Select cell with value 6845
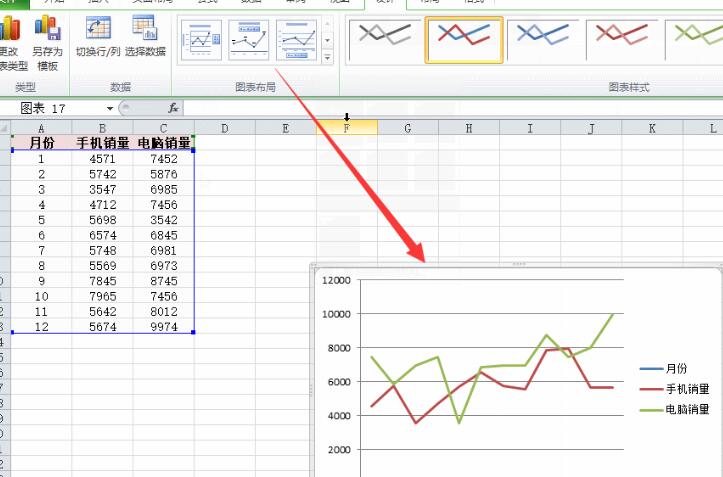The width and height of the screenshot is (723, 477). pyautogui.click(x=164, y=235)
